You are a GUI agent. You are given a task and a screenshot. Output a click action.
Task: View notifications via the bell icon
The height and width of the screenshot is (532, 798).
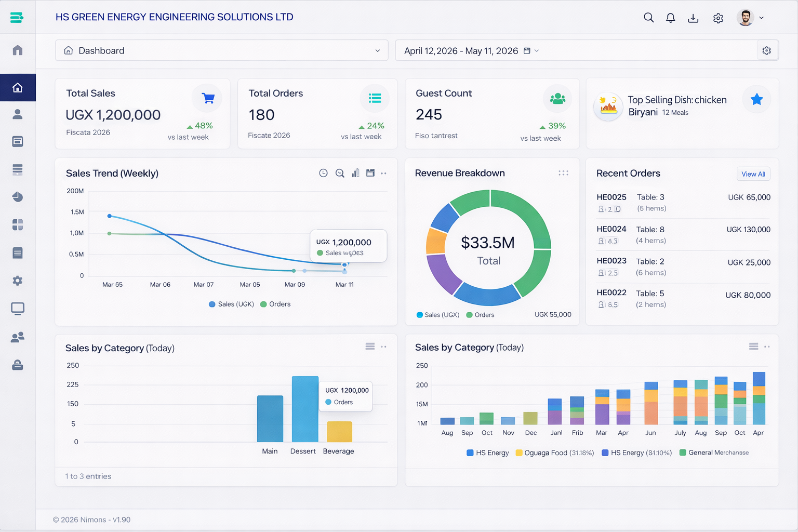pos(670,17)
